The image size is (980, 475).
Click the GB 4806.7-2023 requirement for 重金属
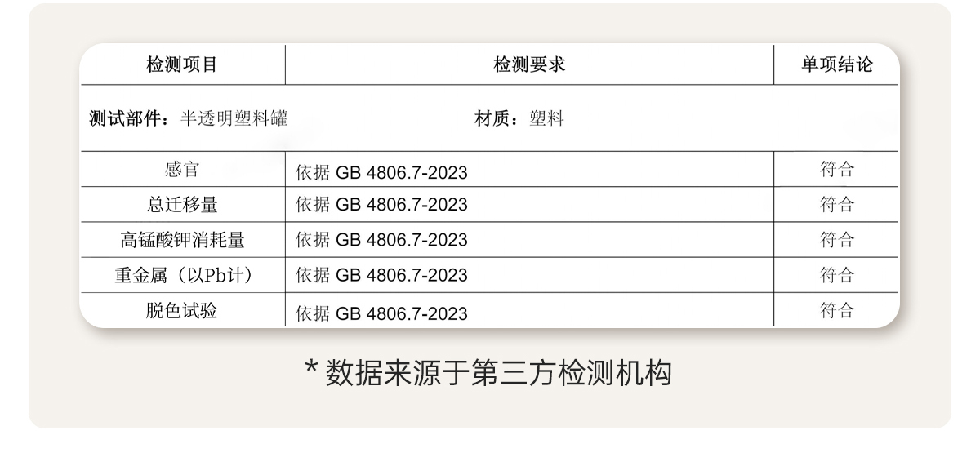point(381,276)
